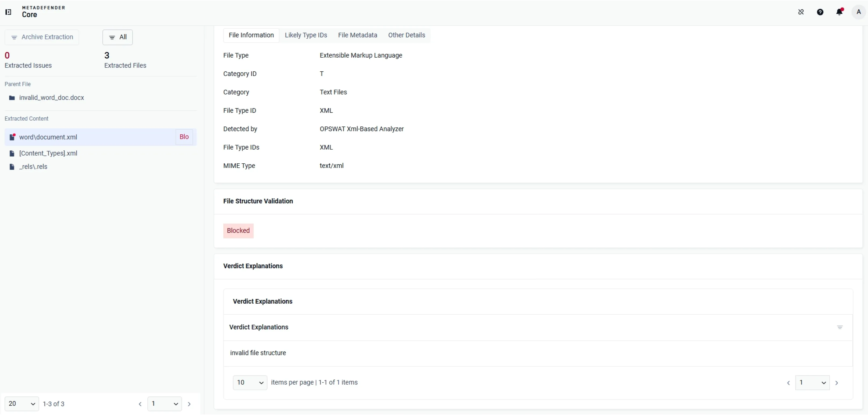Switch to the Other Details tab
The height and width of the screenshot is (415, 868).
407,35
